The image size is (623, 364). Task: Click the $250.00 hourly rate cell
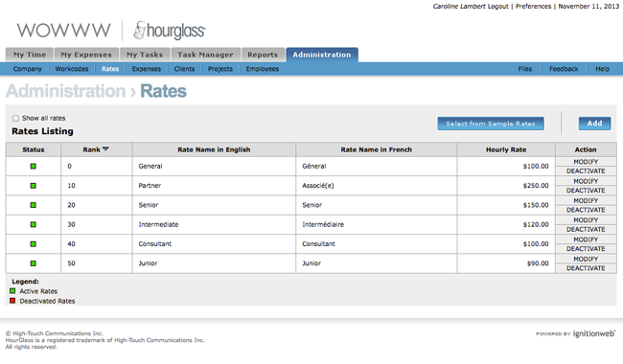click(506, 186)
